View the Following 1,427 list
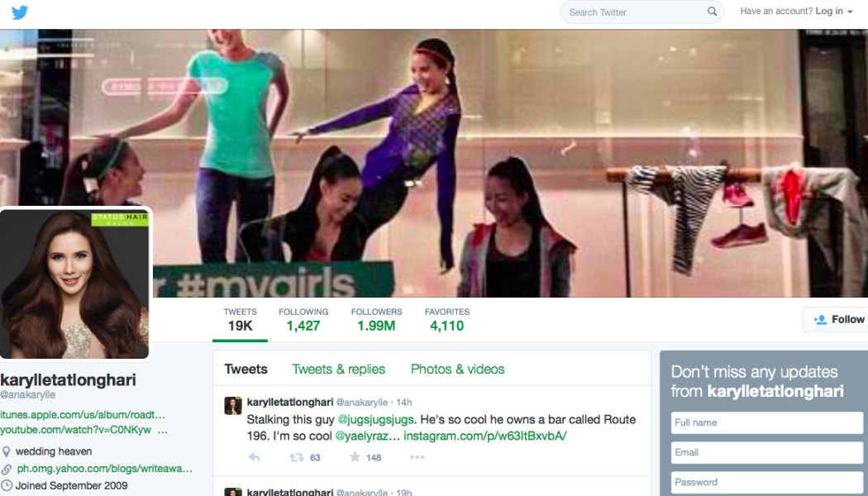The image size is (868, 496). (x=303, y=320)
